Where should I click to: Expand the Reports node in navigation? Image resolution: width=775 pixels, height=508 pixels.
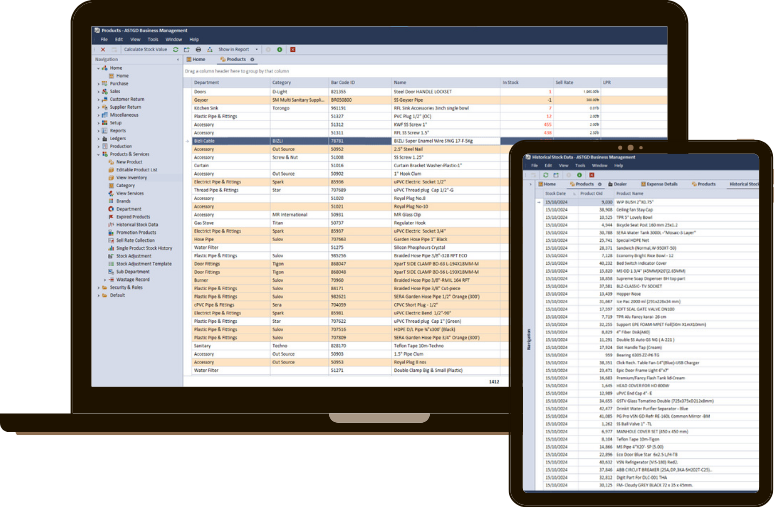[x=98, y=131]
